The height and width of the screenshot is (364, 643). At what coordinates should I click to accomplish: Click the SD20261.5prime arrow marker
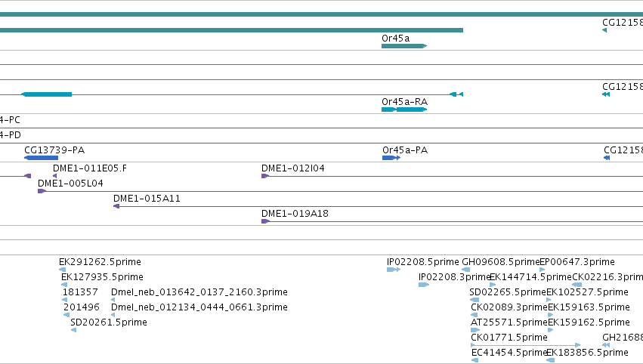(x=73, y=330)
